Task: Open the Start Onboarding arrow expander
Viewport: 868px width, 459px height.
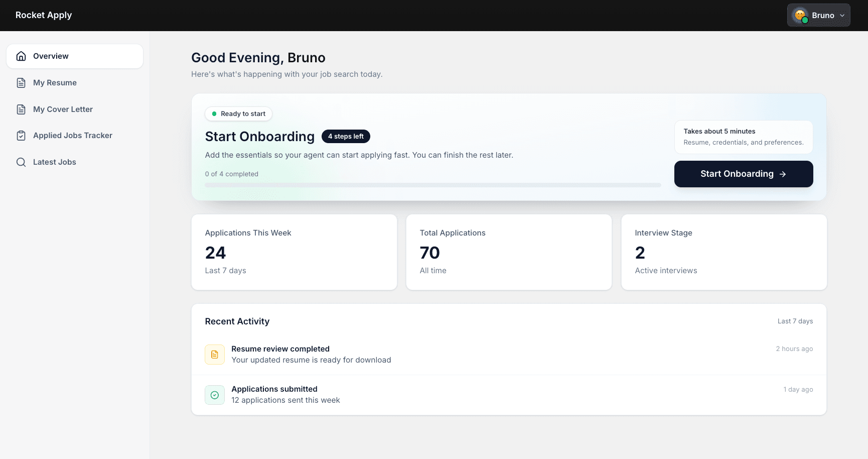Action: pyautogui.click(x=783, y=174)
